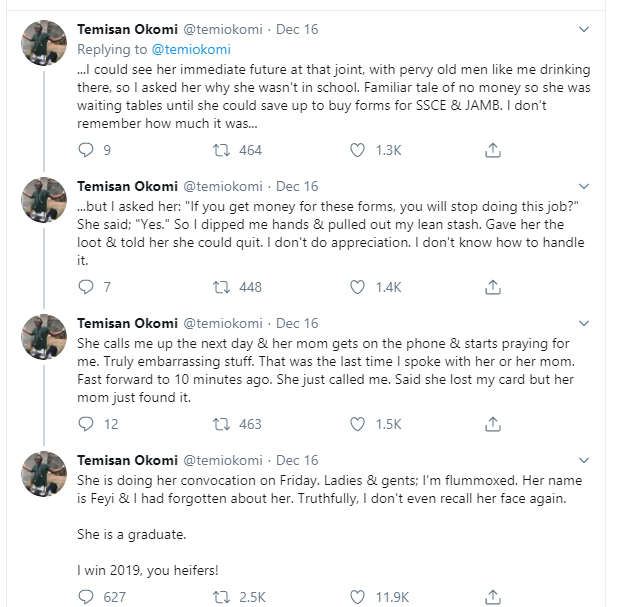Reply to the tweet with 9 replies
This screenshot has height=607, width=617.
(86, 150)
